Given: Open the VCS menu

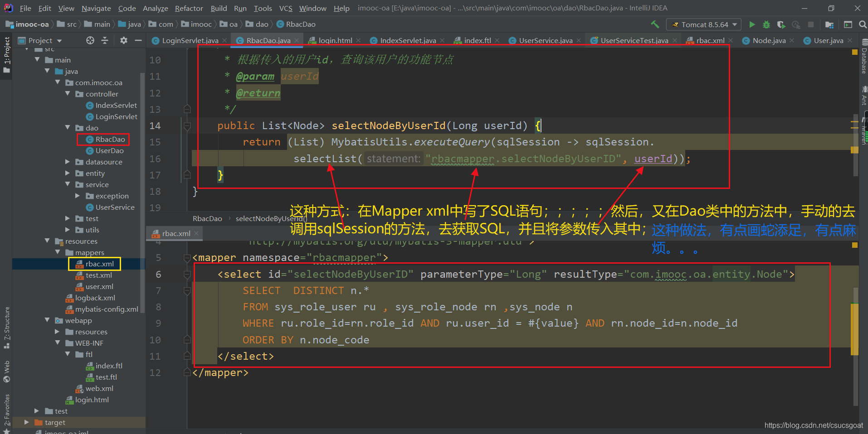Looking at the screenshot, I should point(286,8).
